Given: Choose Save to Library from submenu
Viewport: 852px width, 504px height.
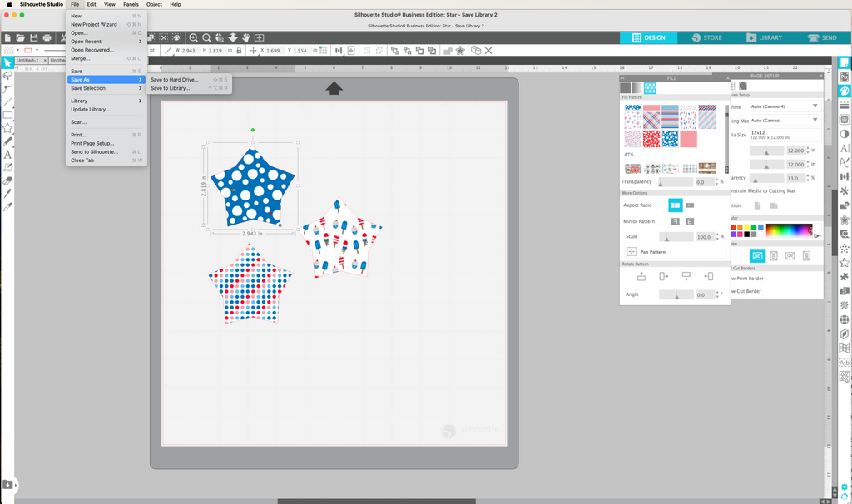Looking at the screenshot, I should tap(170, 88).
